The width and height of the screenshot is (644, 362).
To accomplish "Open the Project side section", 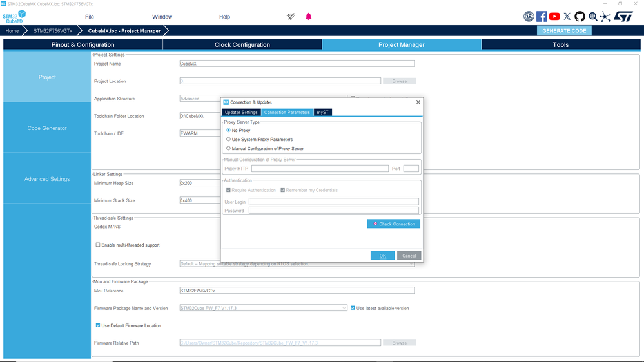I will [47, 77].
